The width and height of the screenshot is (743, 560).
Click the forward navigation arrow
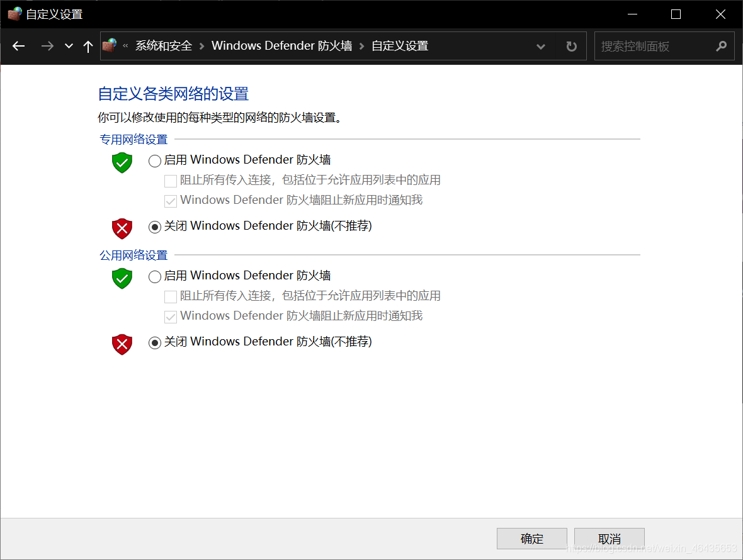click(x=47, y=46)
